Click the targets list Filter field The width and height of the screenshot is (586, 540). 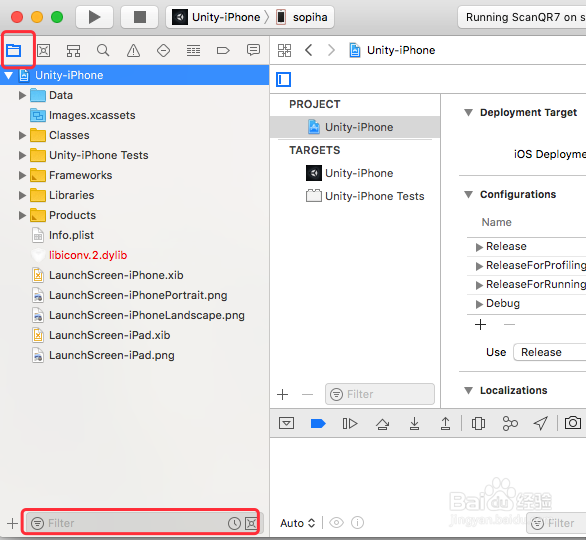click(x=380, y=394)
